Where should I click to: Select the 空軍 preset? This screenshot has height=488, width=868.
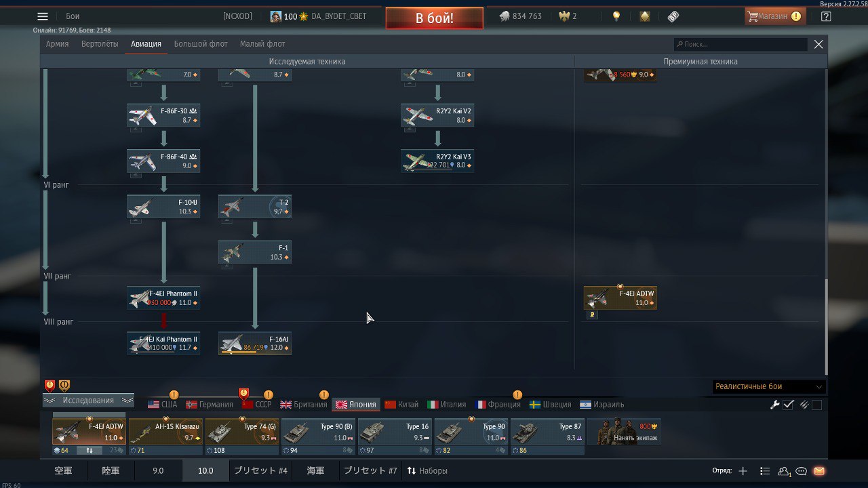pos(63,471)
